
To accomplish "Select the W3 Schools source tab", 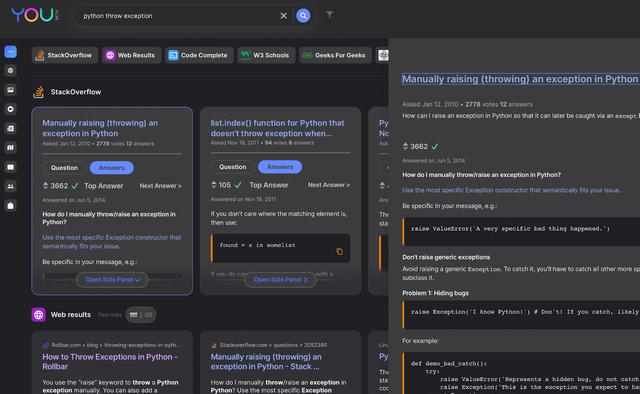I will coord(266,55).
